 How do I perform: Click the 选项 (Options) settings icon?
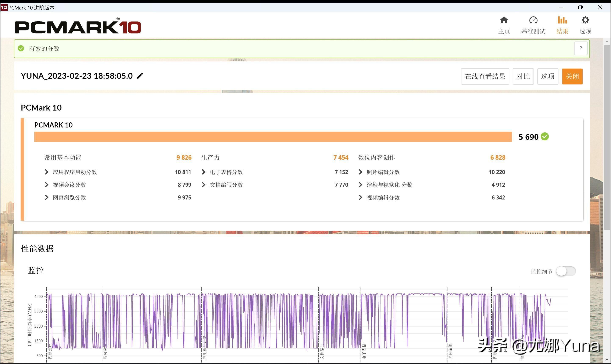586,24
